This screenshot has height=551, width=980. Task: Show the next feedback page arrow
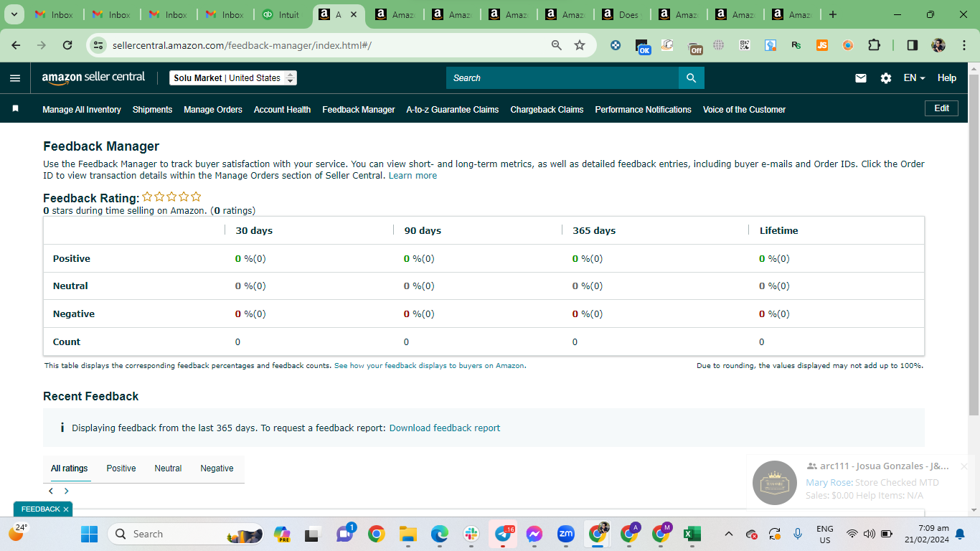67,491
